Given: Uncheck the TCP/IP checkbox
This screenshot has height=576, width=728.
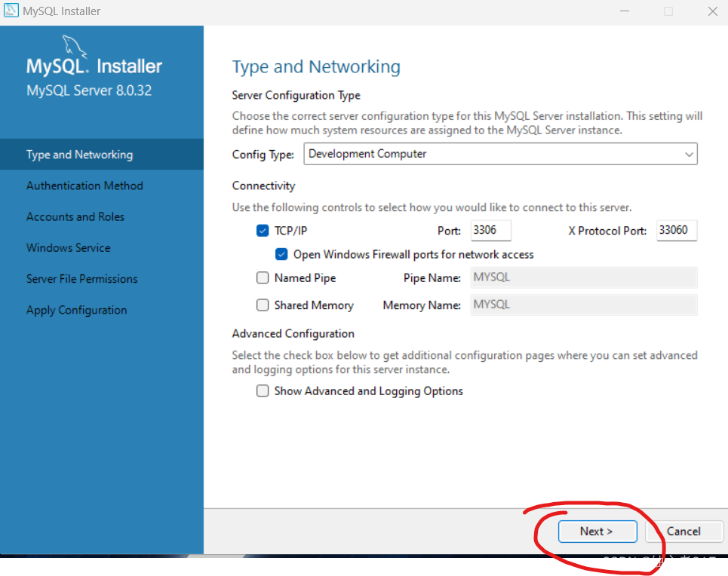Looking at the screenshot, I should point(263,231).
